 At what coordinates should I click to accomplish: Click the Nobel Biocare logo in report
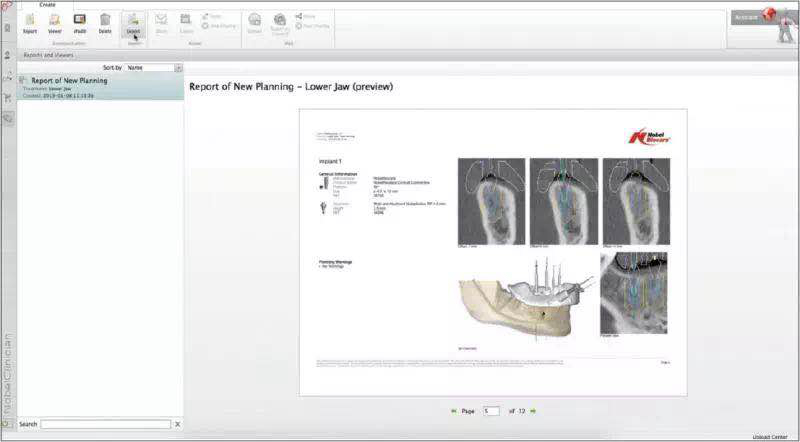point(648,137)
